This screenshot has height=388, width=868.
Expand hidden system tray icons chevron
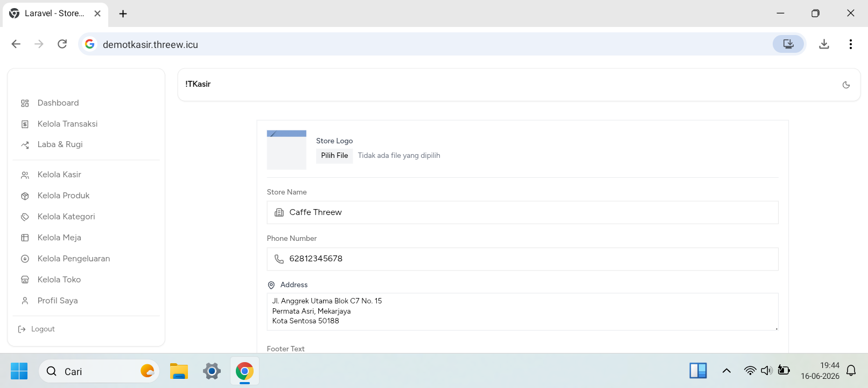tap(726, 371)
